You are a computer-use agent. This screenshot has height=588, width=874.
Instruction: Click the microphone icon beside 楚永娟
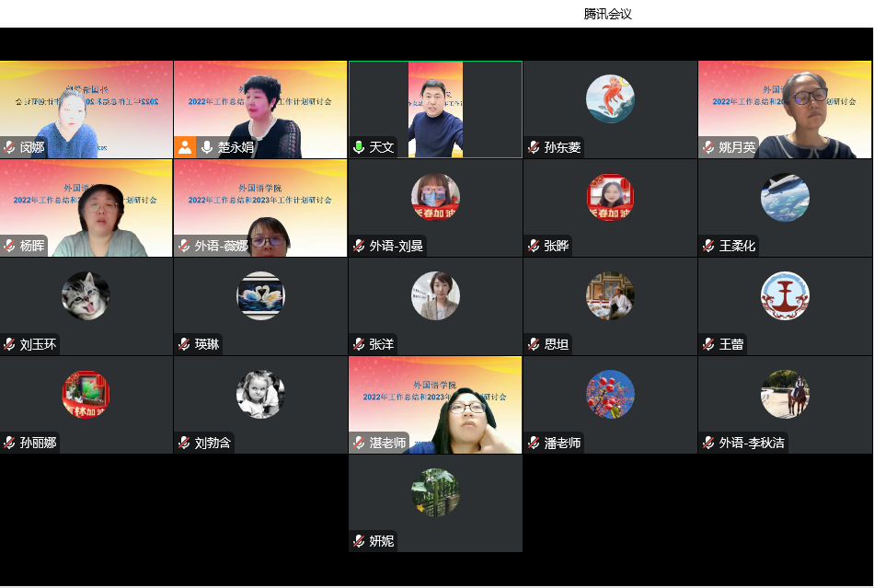coord(207,147)
